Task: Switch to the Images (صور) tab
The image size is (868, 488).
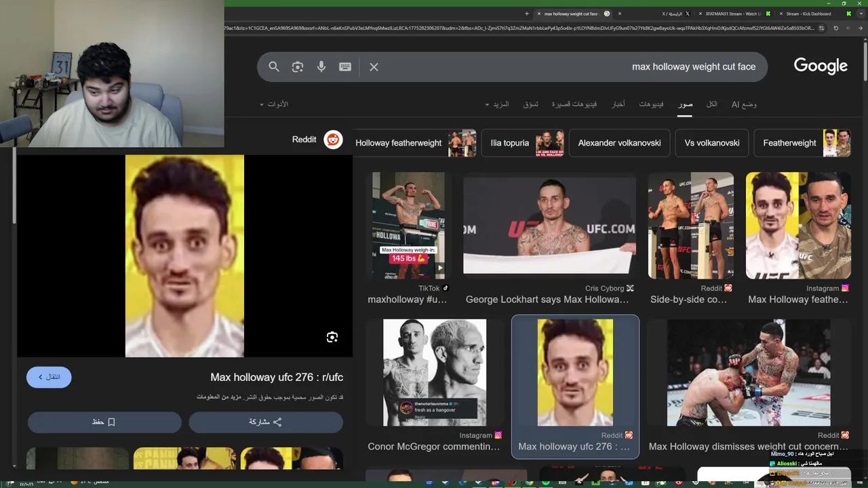Action: pos(685,104)
